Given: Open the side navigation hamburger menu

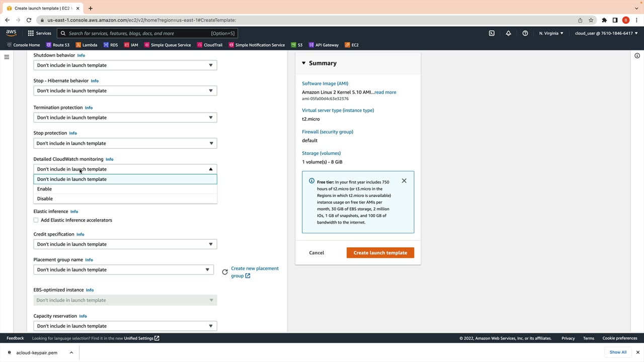Looking at the screenshot, I should pos(7,57).
